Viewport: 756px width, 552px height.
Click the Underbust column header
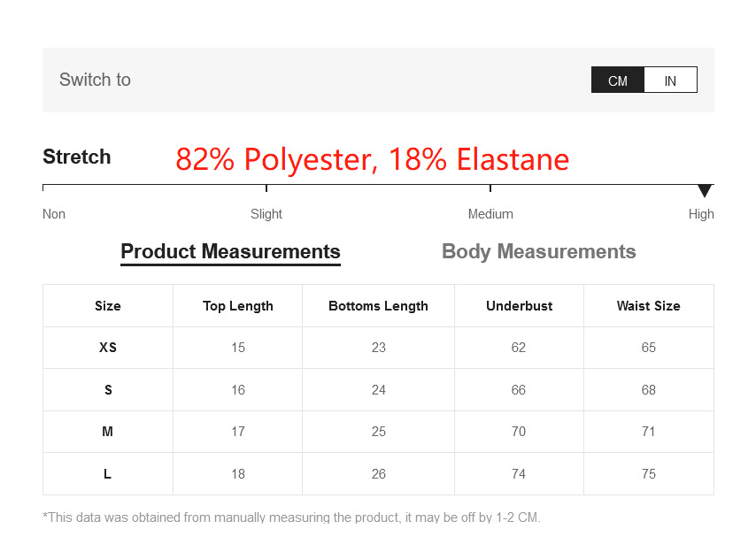[519, 306]
